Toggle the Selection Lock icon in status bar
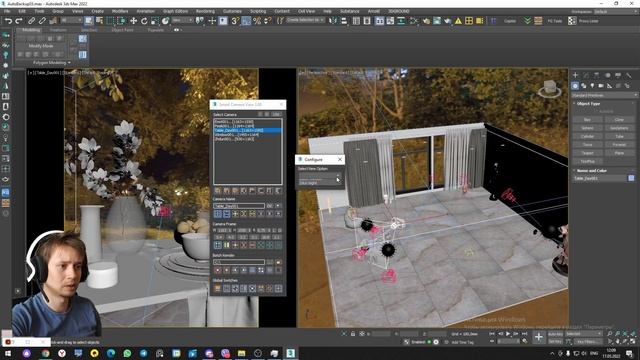Viewport: 640px width, 360px height. pos(353,334)
